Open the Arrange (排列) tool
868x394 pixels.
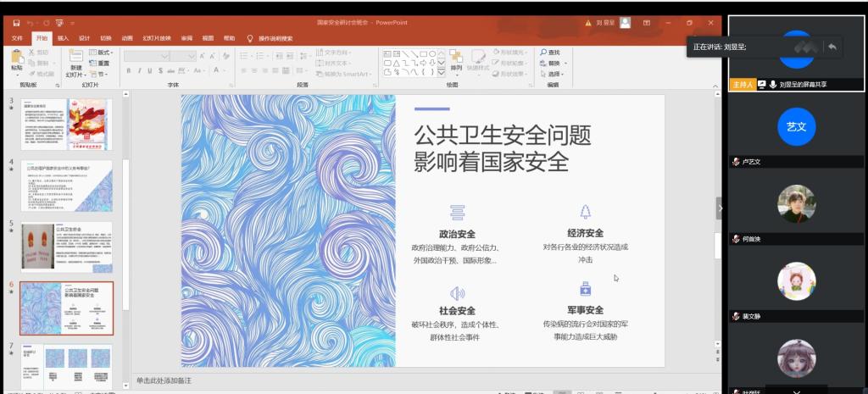pos(456,58)
